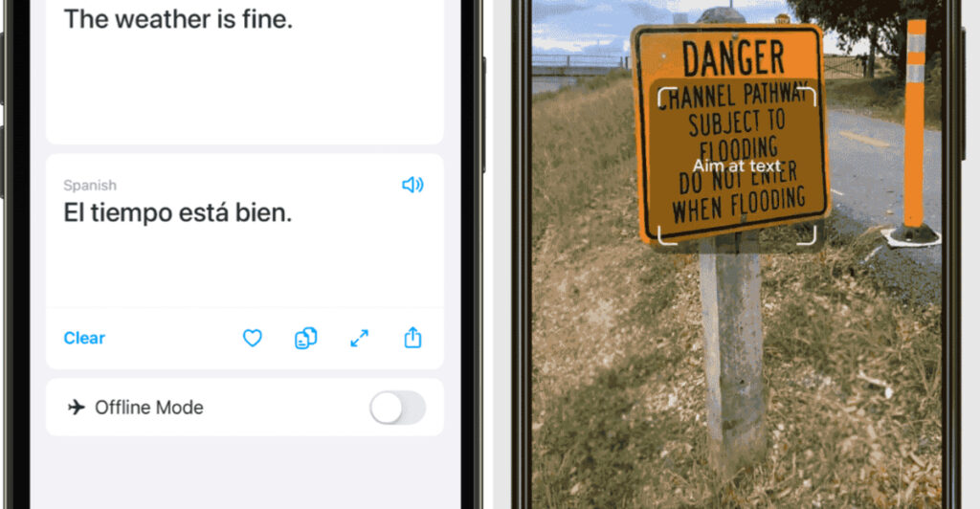Play the Spanish translation audio

(412, 185)
